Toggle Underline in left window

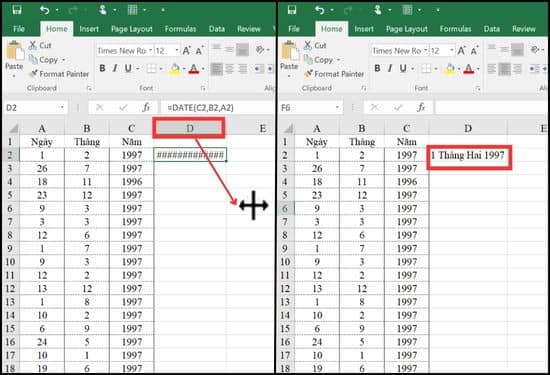128,68
